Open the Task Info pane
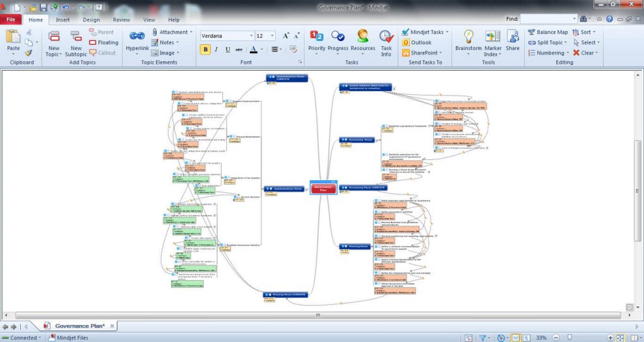The height and width of the screenshot is (342, 644). click(x=386, y=43)
